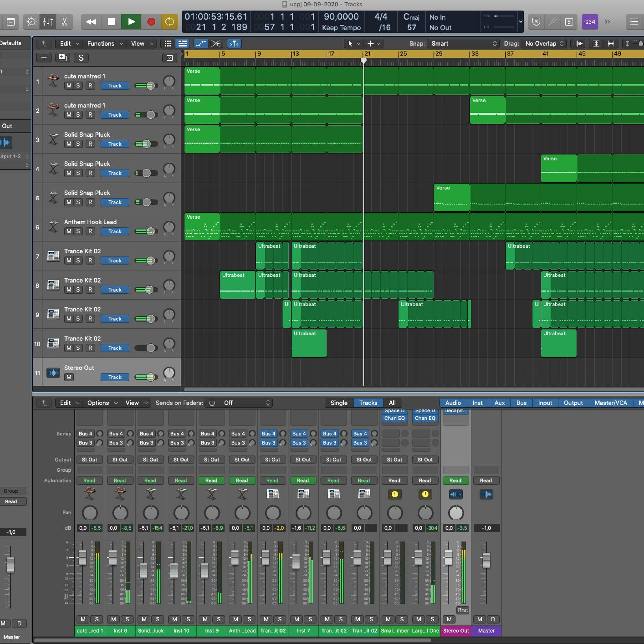The image size is (644, 644).
Task: Click Read automation button on Stereo Out strip
Action: click(455, 480)
